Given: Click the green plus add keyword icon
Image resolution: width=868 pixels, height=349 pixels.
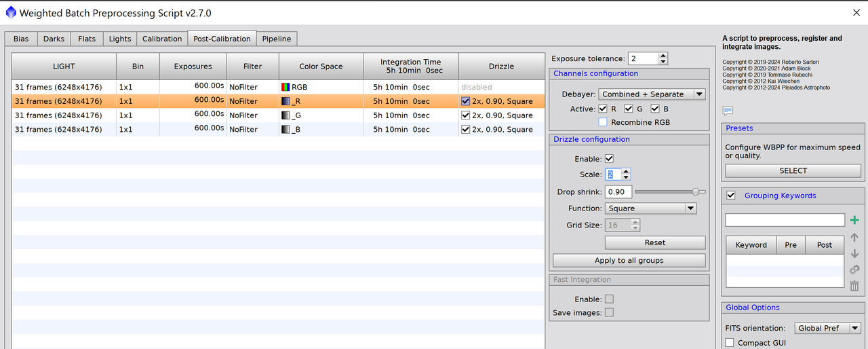Looking at the screenshot, I should 854,220.
